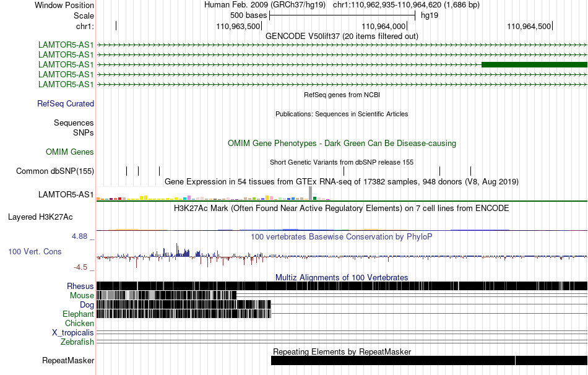
Task: Click LAMTOR5-AS1 label of the GTEx expression track
Action: pos(66,194)
